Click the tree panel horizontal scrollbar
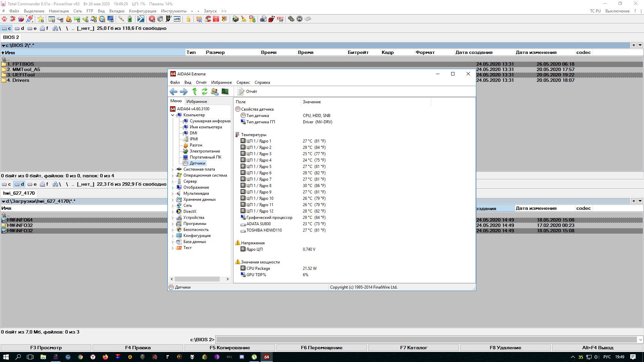The height and width of the screenshot is (362, 644). (197, 279)
